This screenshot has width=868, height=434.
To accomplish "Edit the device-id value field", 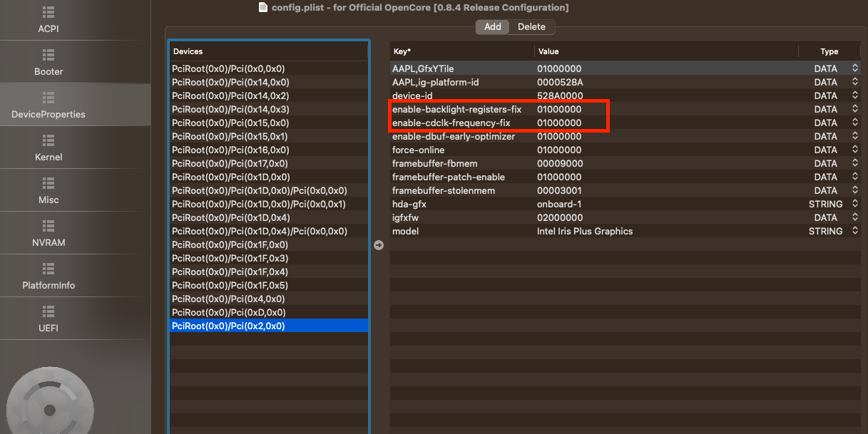I will coord(560,95).
